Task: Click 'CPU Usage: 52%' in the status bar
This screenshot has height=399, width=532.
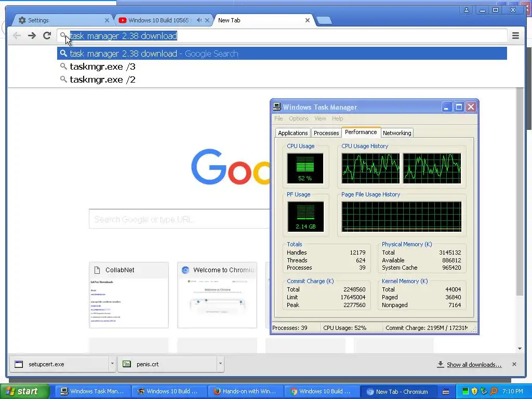Action: click(345, 328)
